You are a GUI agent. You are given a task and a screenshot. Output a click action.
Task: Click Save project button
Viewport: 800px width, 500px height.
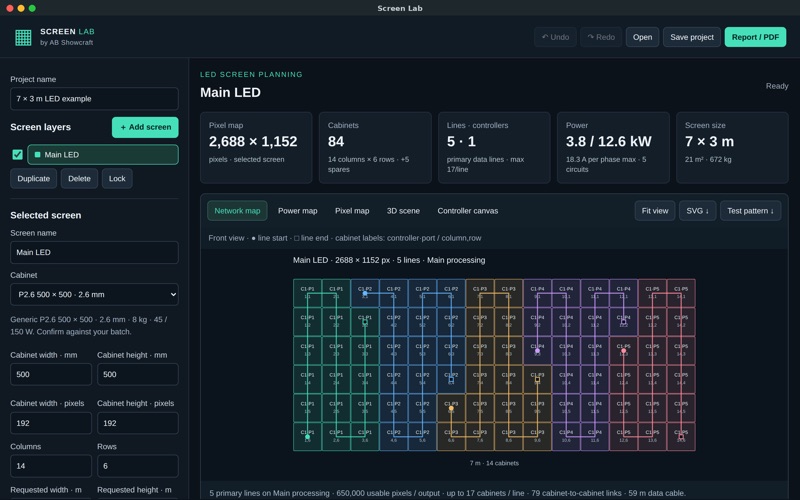point(692,37)
